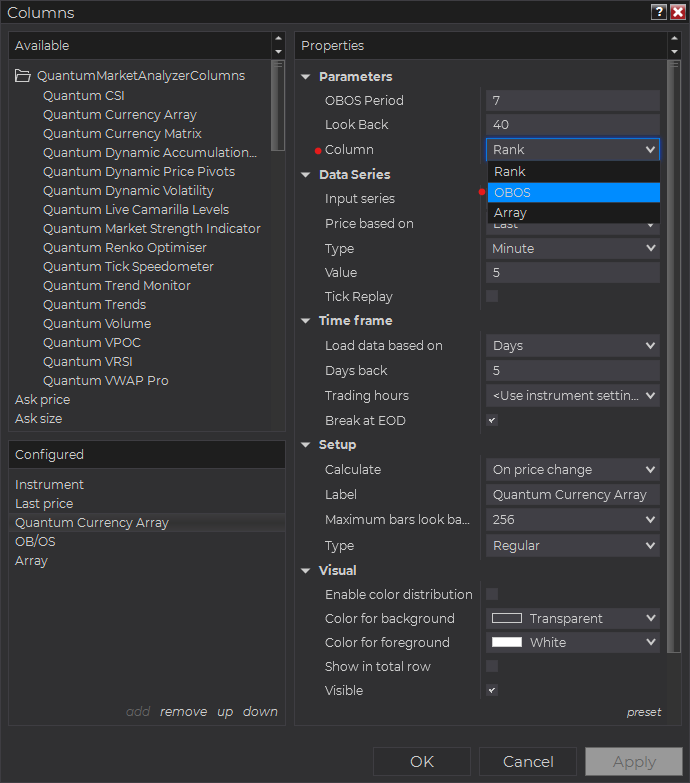Click the OK button
Viewport: 690px width, 783px height.
click(422, 762)
